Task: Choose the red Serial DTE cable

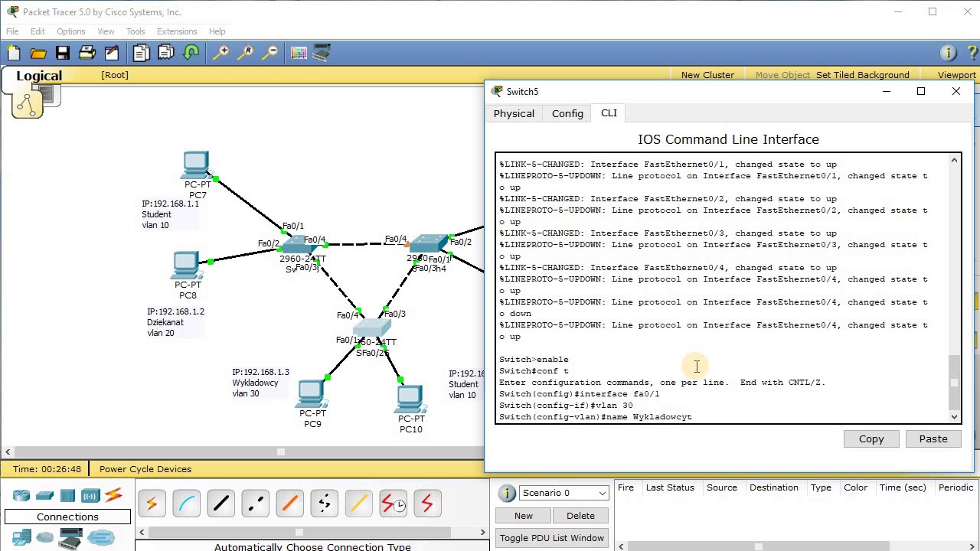Action: [x=427, y=504]
